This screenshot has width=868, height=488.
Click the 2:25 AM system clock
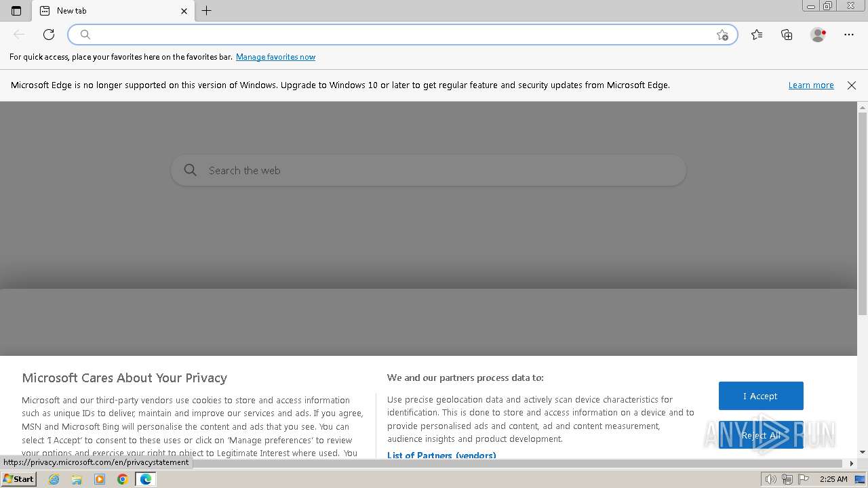[833, 479]
